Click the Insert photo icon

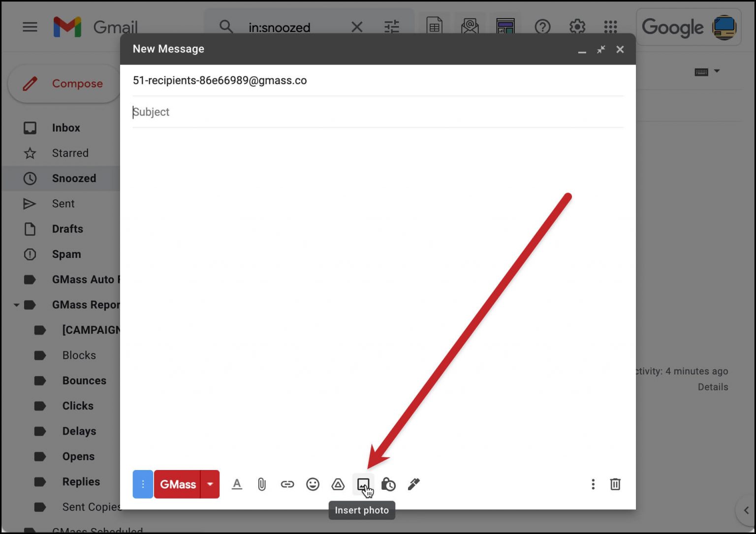click(363, 484)
